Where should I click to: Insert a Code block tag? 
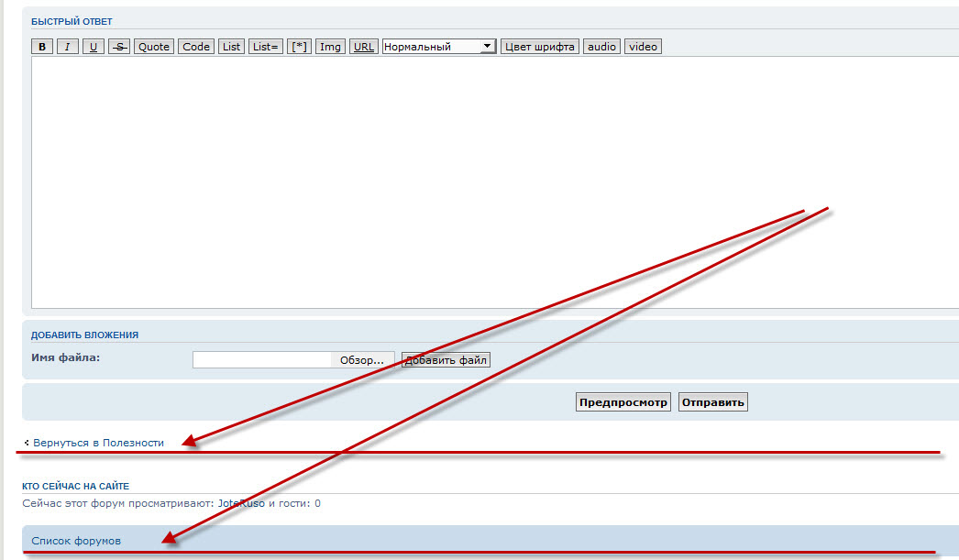(x=196, y=47)
